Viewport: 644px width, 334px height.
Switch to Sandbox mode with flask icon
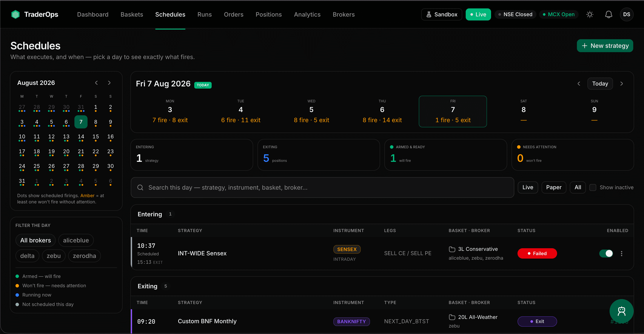442,14
